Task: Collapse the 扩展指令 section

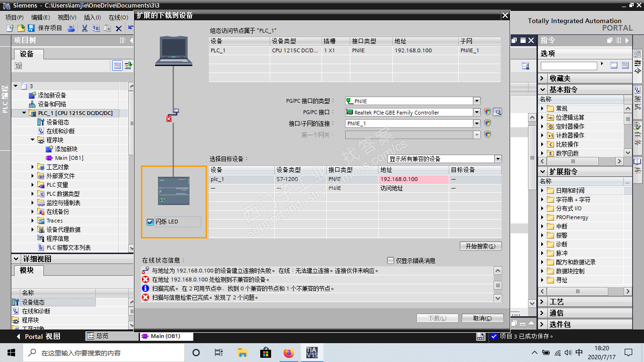Action: pos(543,172)
